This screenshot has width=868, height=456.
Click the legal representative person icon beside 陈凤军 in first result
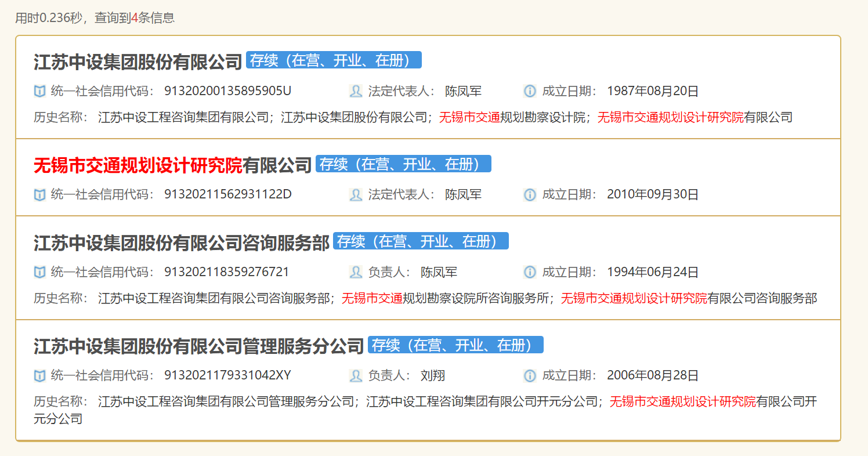point(356,91)
